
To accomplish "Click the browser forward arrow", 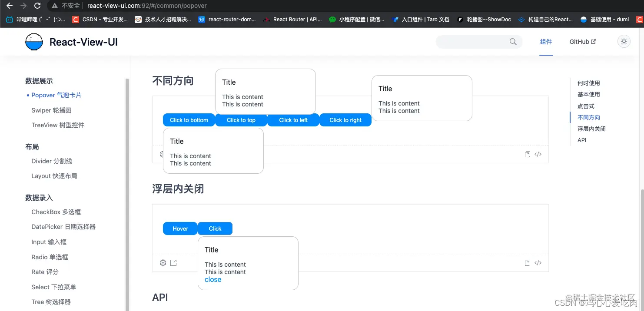I will coord(23,6).
